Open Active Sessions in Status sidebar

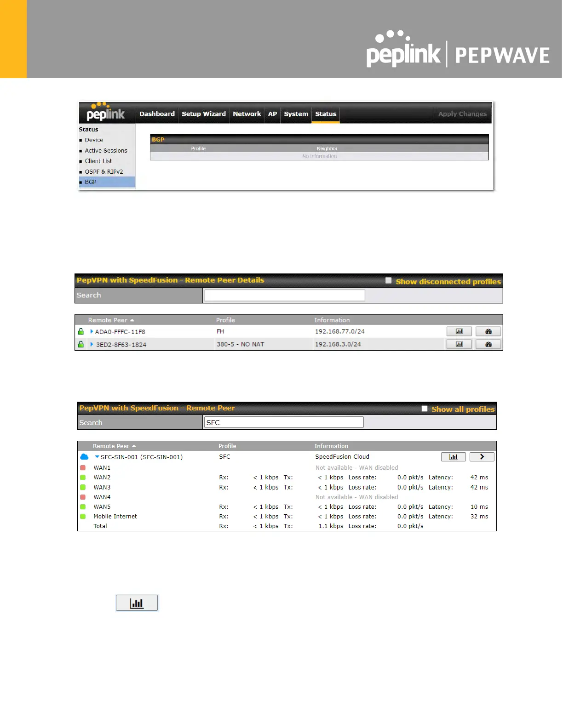tap(106, 151)
